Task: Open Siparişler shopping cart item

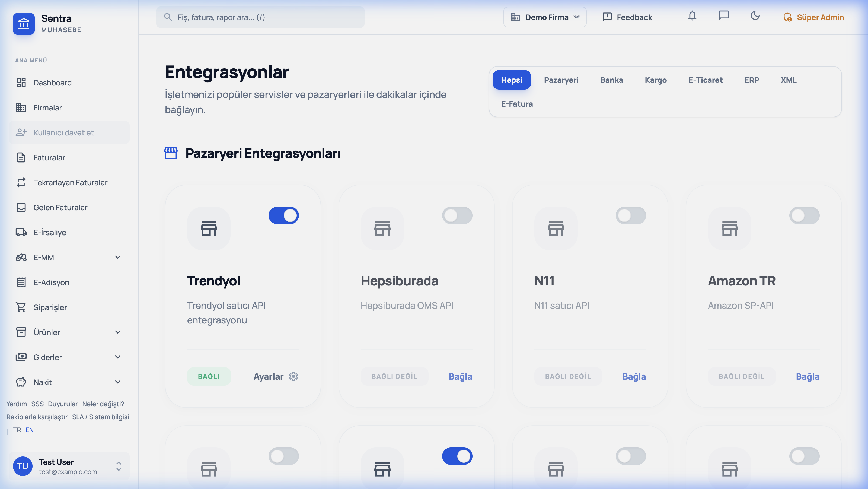Action: [x=50, y=307]
